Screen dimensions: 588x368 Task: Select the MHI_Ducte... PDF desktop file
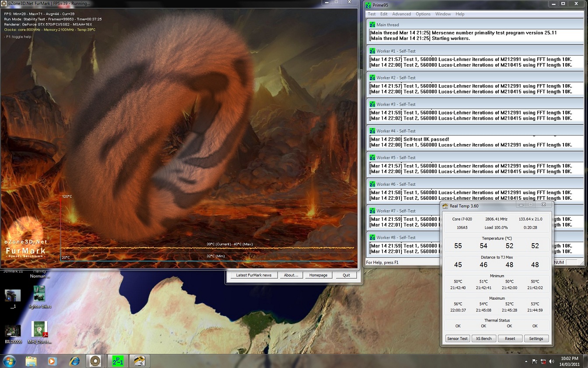[39, 333]
